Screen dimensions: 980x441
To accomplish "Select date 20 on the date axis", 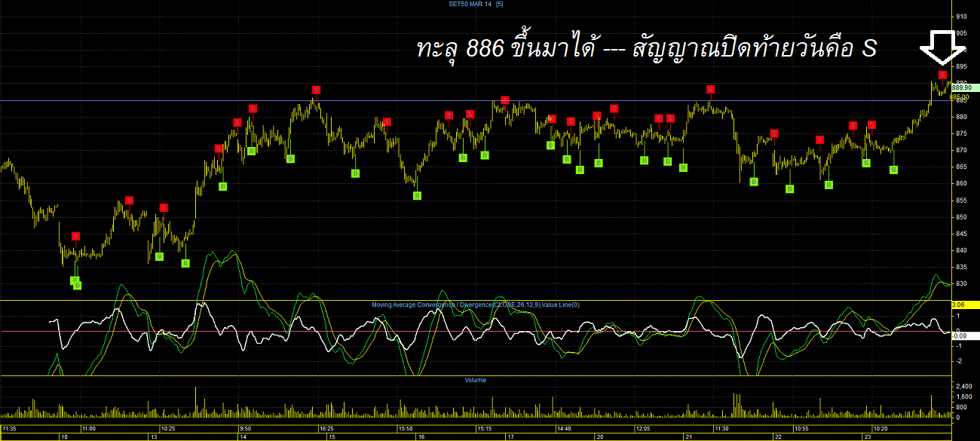I will point(599,436).
